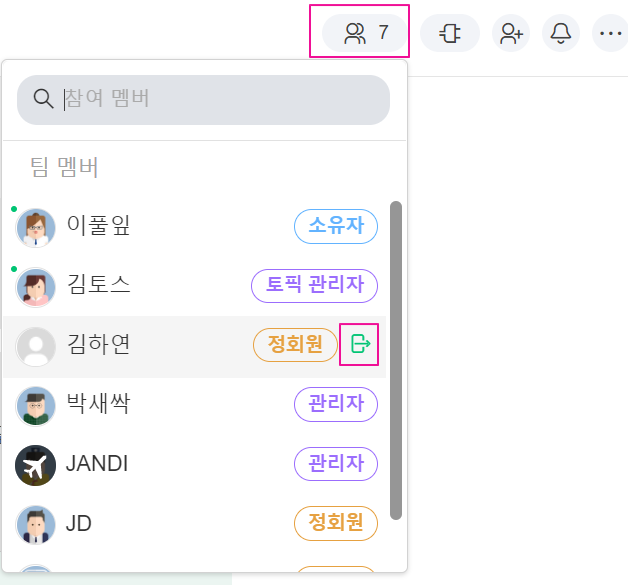Click the green remove-member icon for 김하연
628x585 pixels.
(360, 345)
